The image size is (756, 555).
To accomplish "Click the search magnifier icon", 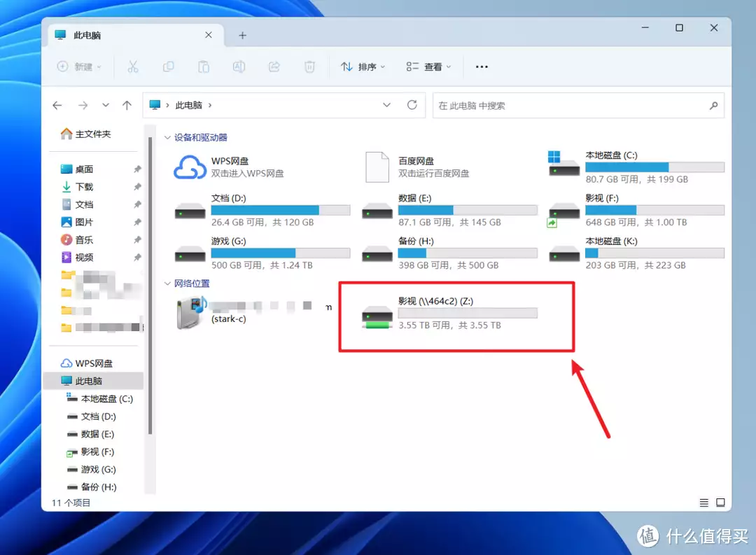I will click(713, 105).
